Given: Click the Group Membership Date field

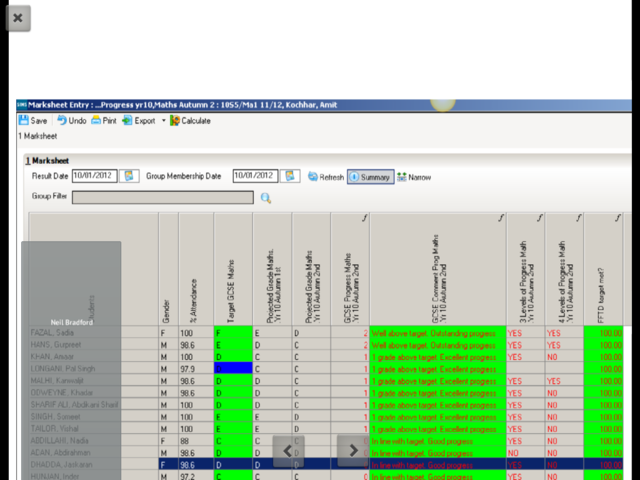Looking at the screenshot, I should [x=256, y=176].
